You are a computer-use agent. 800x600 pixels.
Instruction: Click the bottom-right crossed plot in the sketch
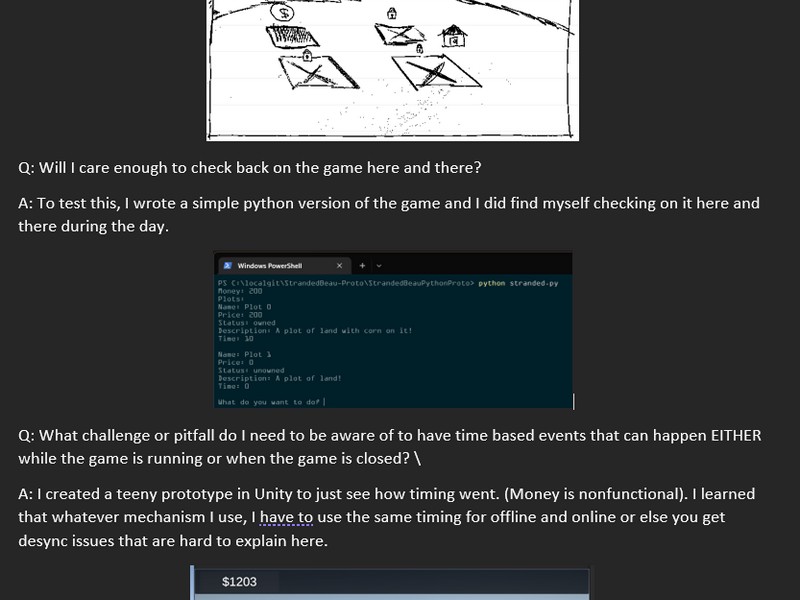(x=436, y=71)
